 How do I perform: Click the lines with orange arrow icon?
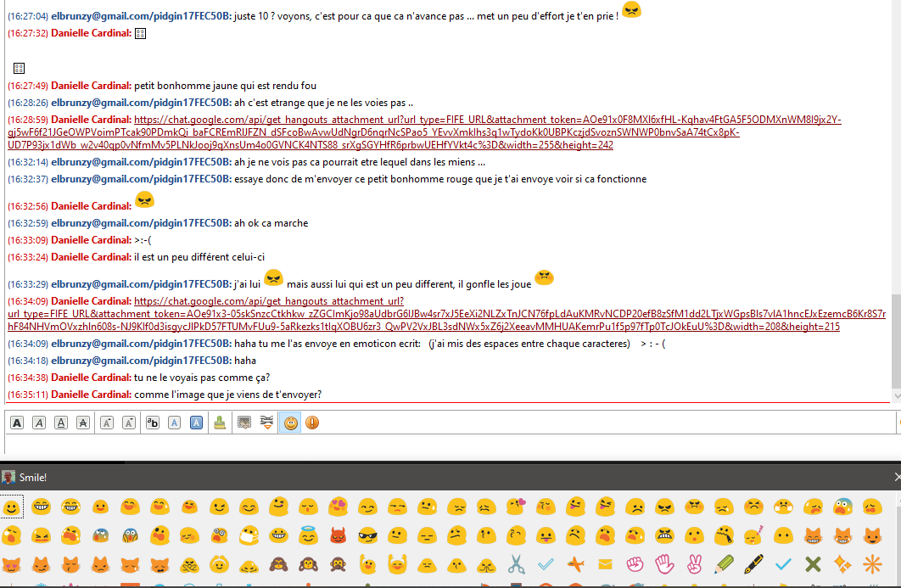(266, 423)
